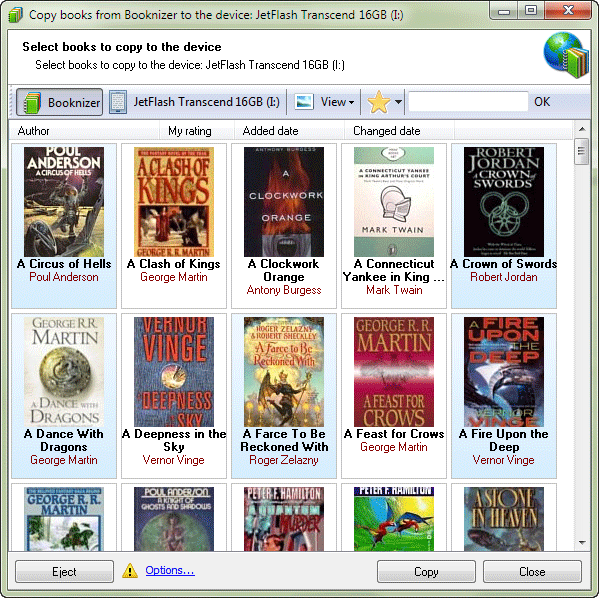The width and height of the screenshot is (599, 598).
Task: Click the e-reader device icon for JetFlash
Action: [118, 102]
